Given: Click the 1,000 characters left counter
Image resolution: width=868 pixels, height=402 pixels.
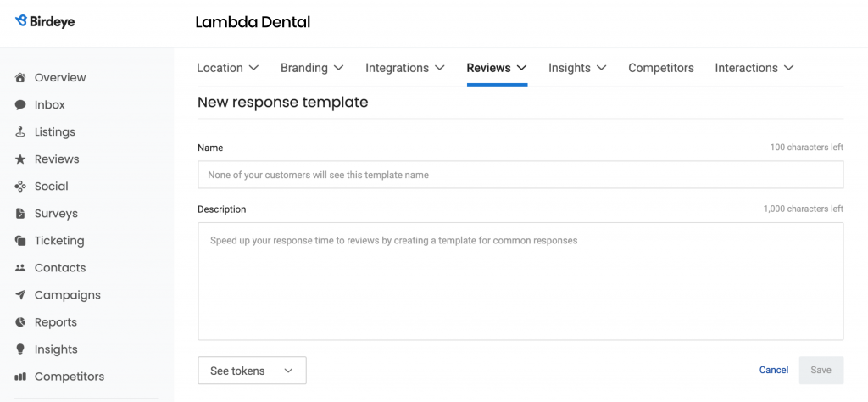Looking at the screenshot, I should (804, 209).
